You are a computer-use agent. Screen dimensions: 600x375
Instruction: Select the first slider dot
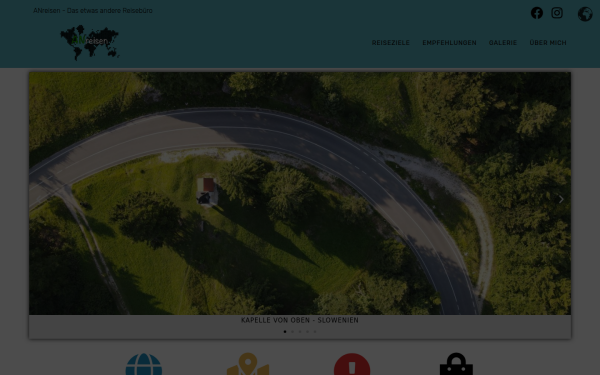[285, 332]
